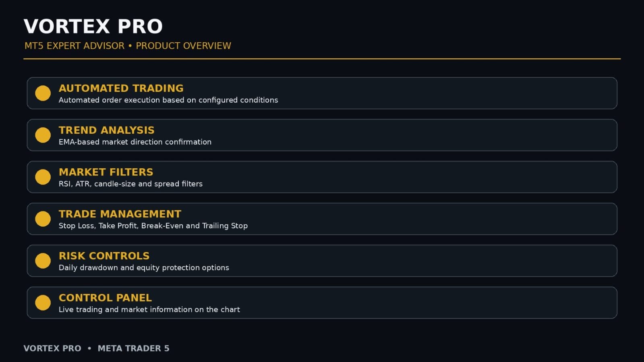This screenshot has height=362, width=644.
Task: Select the MARKET FILTERS heading
Action: [106, 172]
